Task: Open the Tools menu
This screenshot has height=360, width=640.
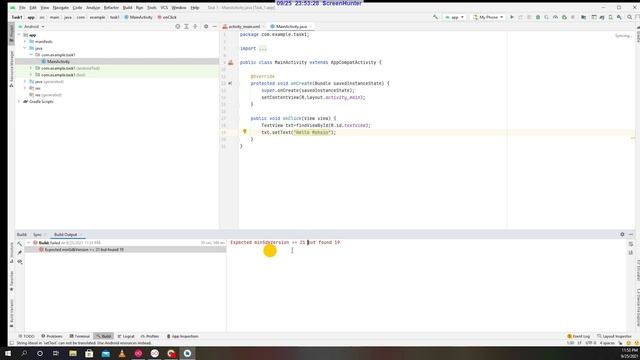Action: pos(152,8)
